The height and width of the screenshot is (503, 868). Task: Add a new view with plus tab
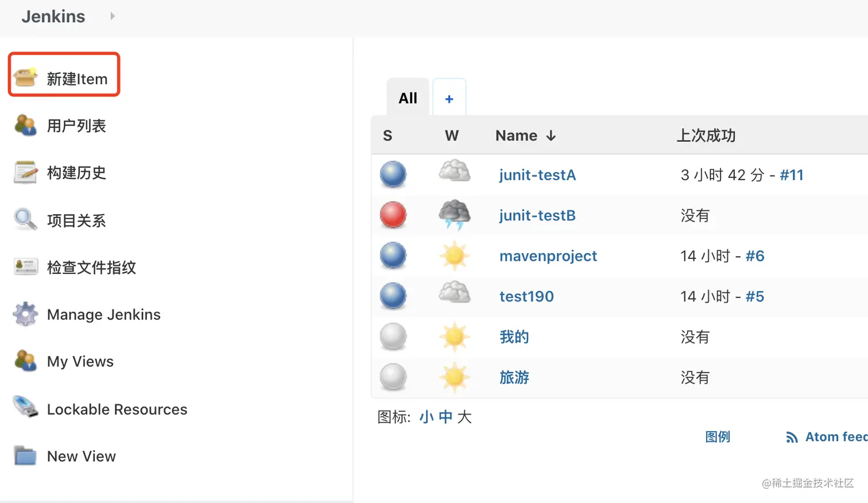coord(449,99)
